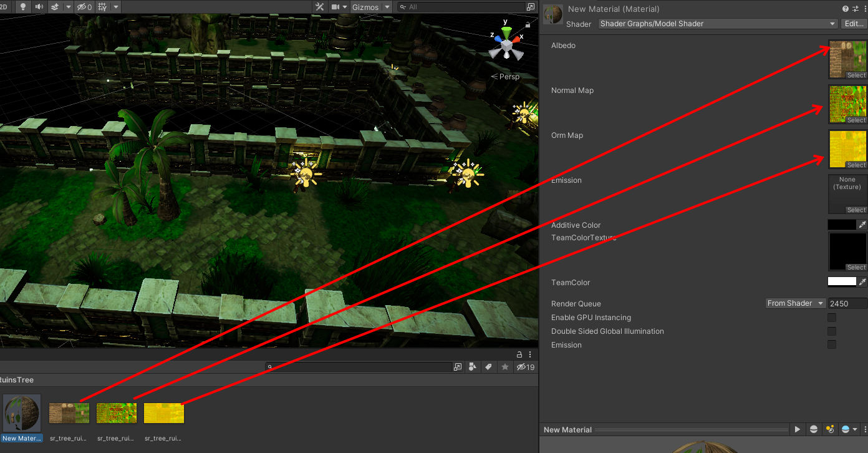The image size is (868, 453).
Task: Open the Project window more options menu
Action: [530, 354]
